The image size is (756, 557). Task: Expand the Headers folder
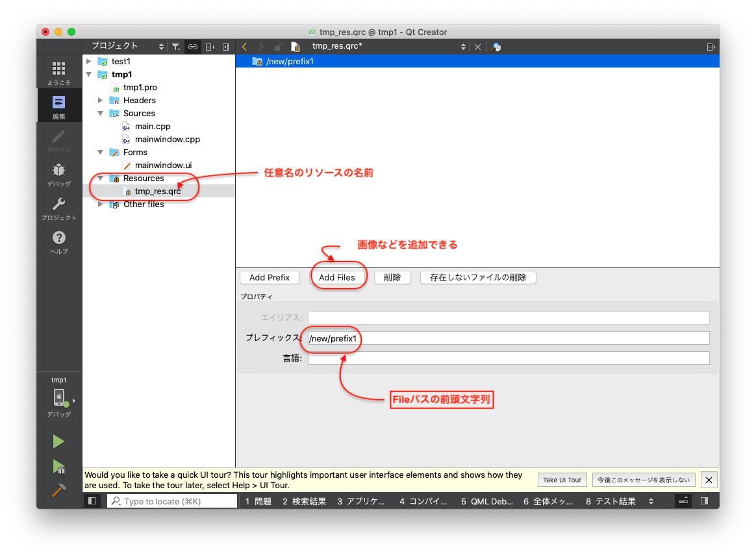(100, 100)
